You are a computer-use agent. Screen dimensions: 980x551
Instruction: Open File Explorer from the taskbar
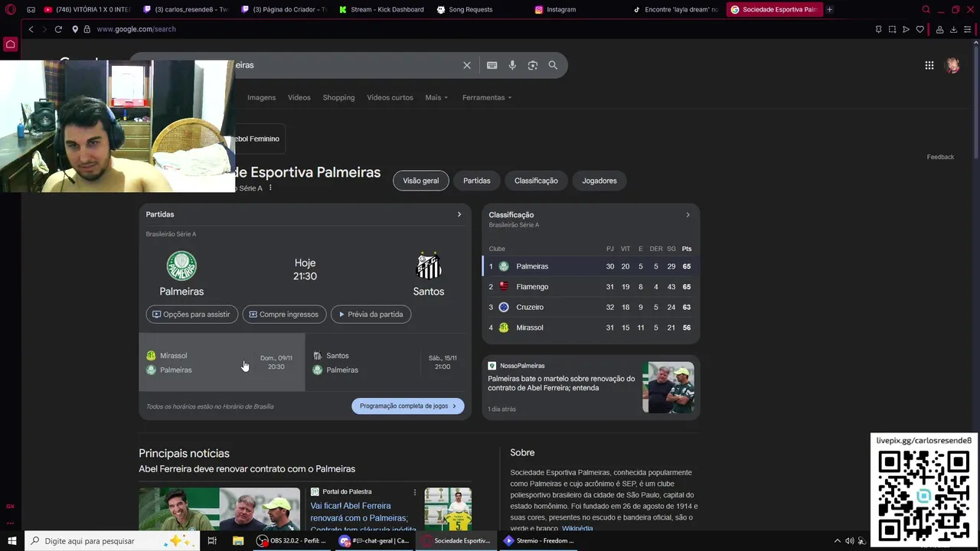click(x=238, y=541)
